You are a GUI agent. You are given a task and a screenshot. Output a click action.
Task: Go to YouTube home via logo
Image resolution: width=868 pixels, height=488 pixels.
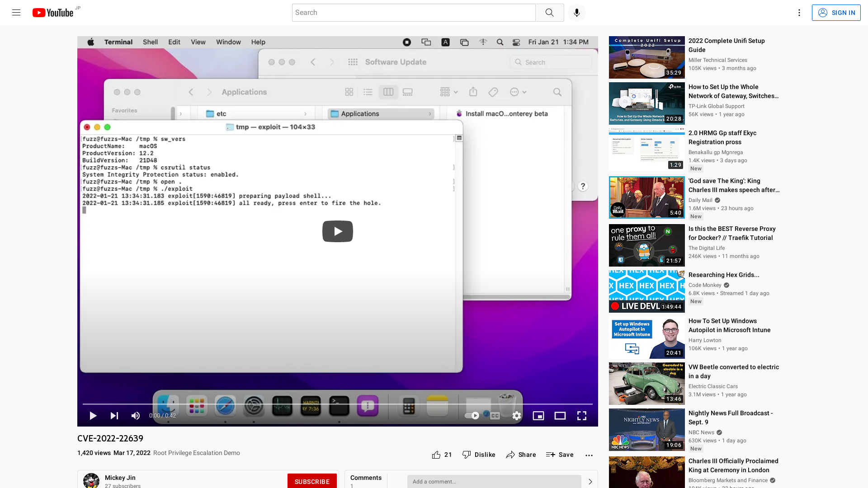[53, 13]
